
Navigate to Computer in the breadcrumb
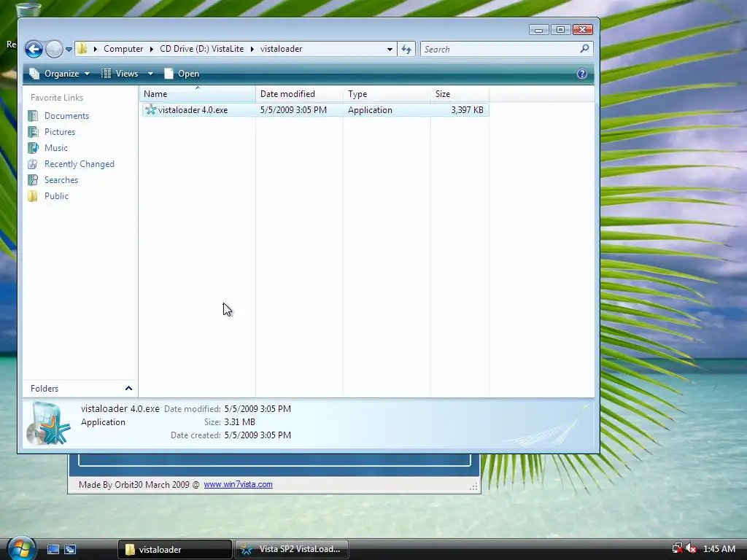(x=123, y=49)
